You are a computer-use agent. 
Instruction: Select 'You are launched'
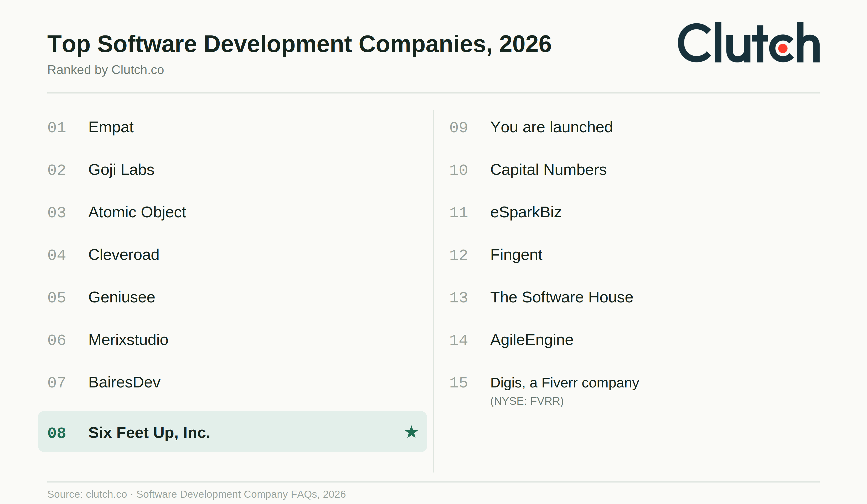[551, 127]
